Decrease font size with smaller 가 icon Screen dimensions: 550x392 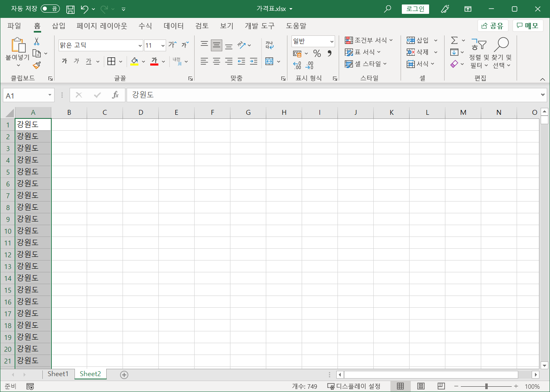click(x=185, y=45)
